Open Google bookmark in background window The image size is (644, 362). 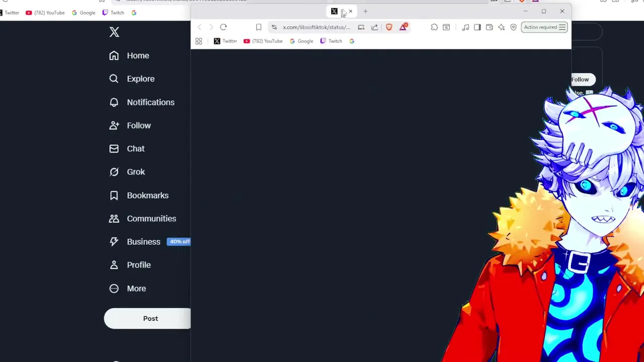[x=84, y=13]
